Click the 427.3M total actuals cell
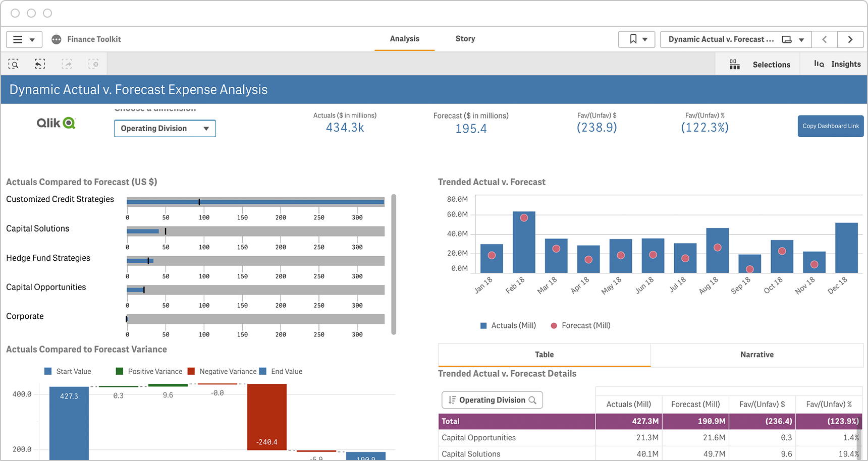Screen dimensions: 868x461 pos(629,421)
